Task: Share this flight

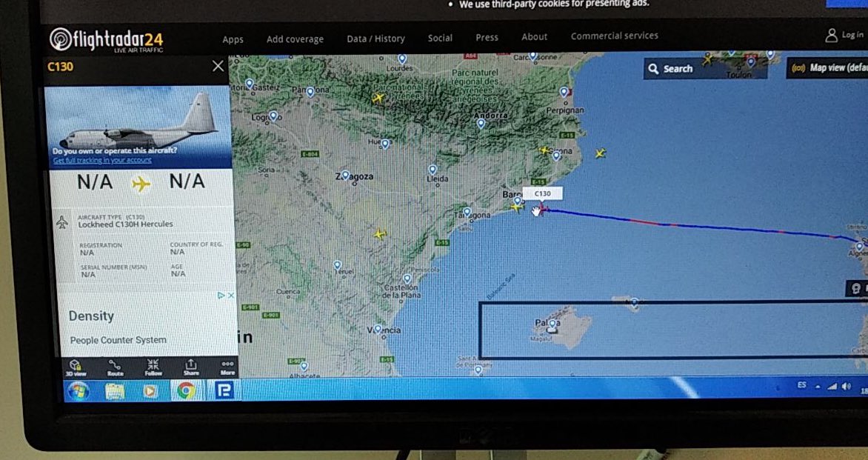Action: coord(191,367)
